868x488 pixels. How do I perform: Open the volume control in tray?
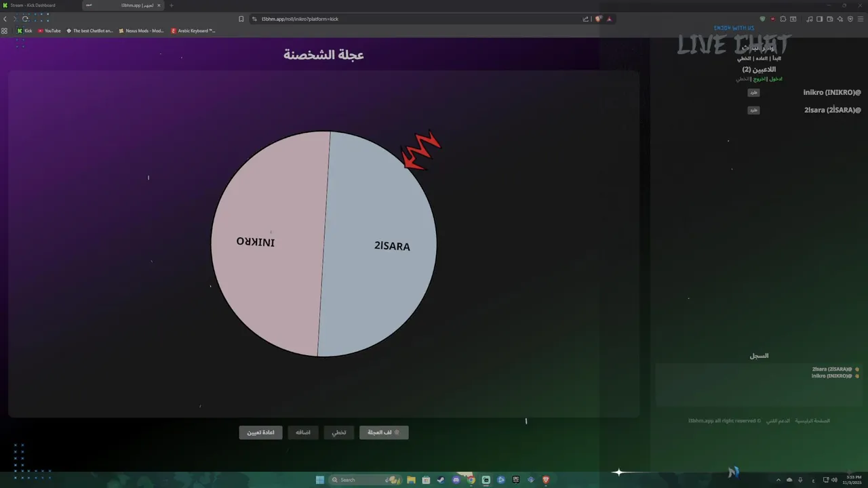(x=835, y=480)
